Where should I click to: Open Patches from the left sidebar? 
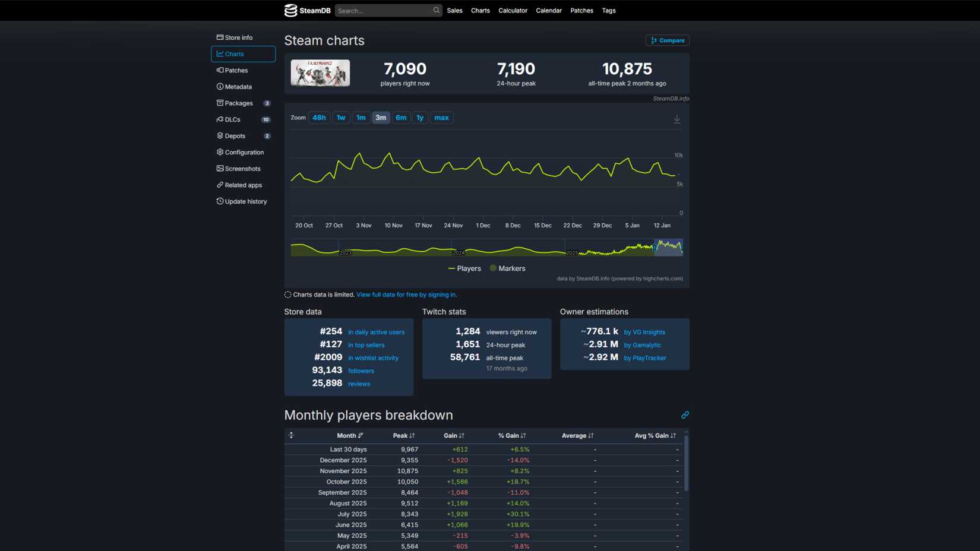click(236, 70)
